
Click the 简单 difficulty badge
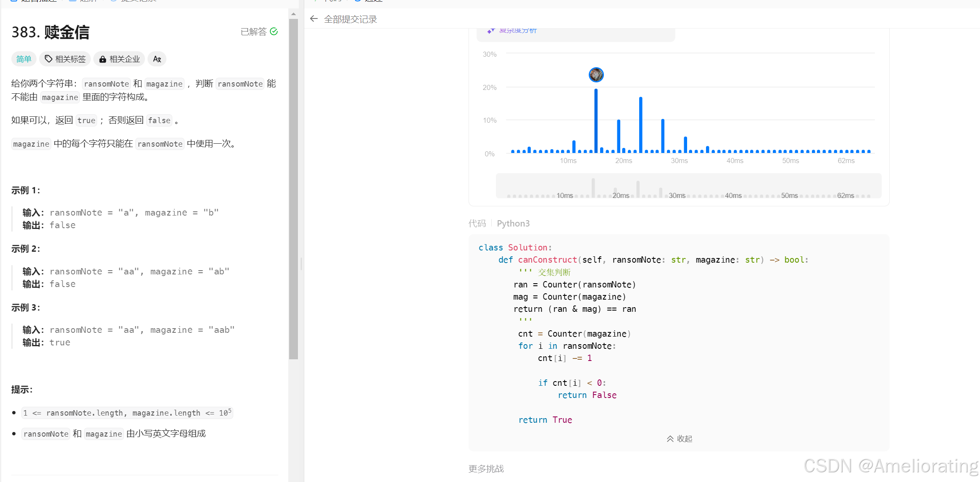point(24,59)
